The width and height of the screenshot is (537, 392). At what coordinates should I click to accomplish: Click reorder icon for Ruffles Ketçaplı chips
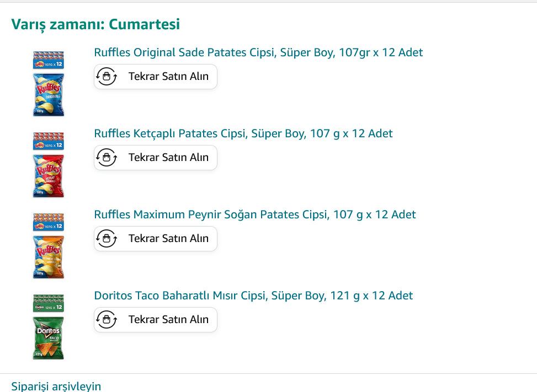click(107, 158)
